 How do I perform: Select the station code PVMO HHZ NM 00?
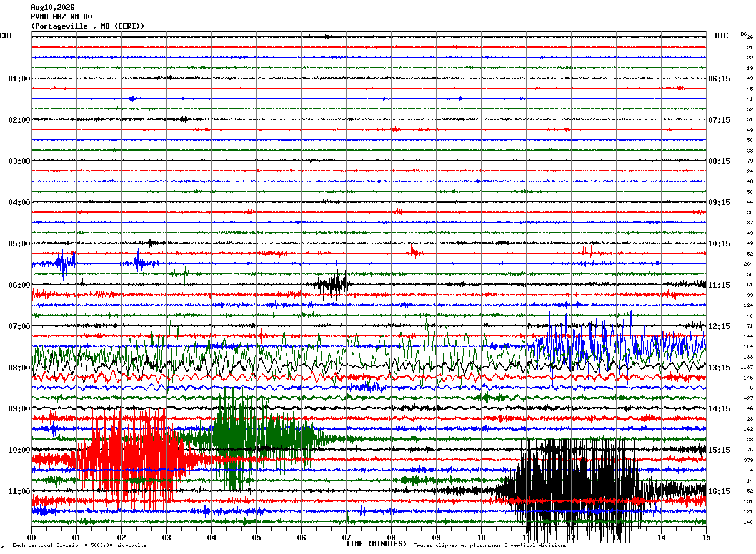(61, 17)
